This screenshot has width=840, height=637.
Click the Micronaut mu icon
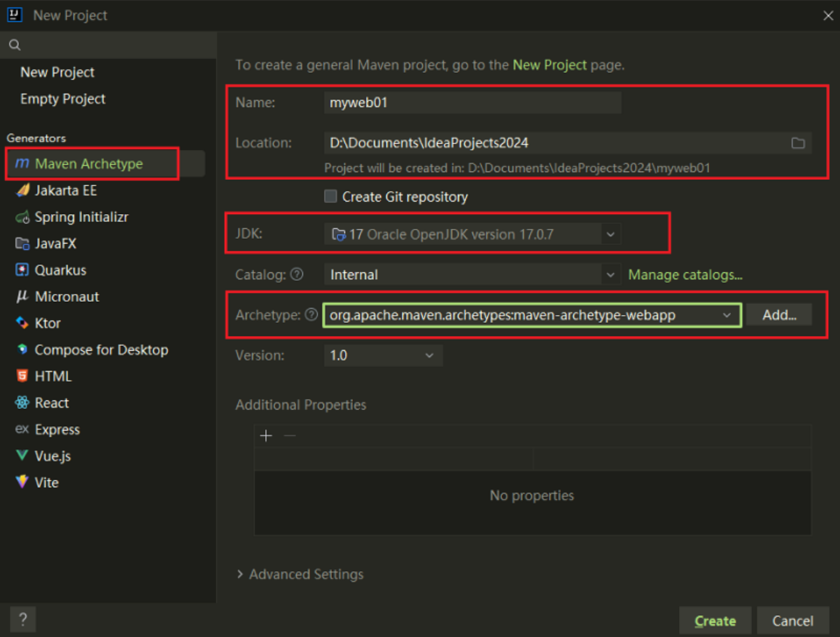pyautogui.click(x=22, y=297)
